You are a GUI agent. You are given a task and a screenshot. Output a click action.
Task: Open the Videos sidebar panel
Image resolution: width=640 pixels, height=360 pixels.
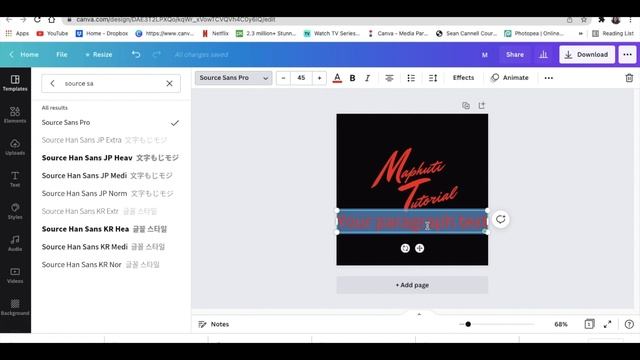click(x=15, y=275)
